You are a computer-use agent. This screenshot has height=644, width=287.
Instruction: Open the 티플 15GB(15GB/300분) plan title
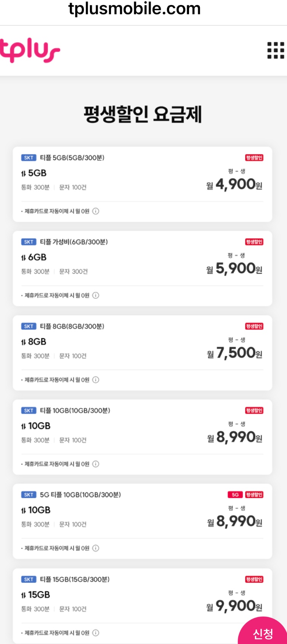click(x=75, y=579)
